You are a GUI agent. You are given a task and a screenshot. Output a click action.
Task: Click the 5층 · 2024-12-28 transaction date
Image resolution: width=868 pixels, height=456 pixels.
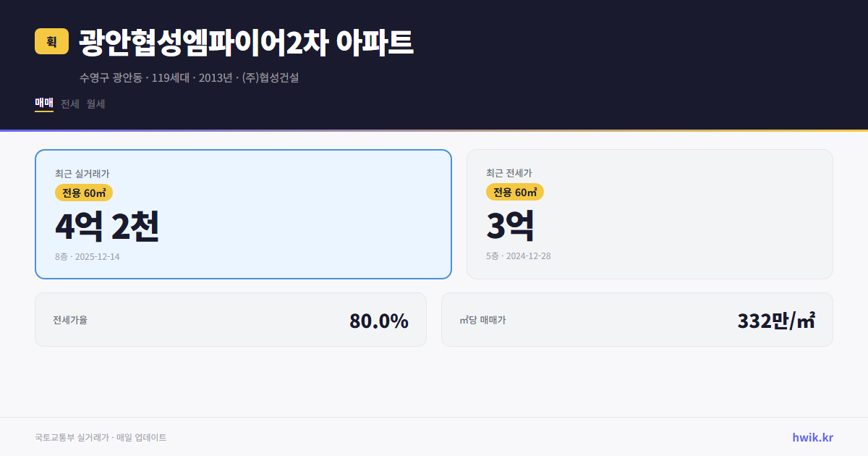(x=517, y=256)
